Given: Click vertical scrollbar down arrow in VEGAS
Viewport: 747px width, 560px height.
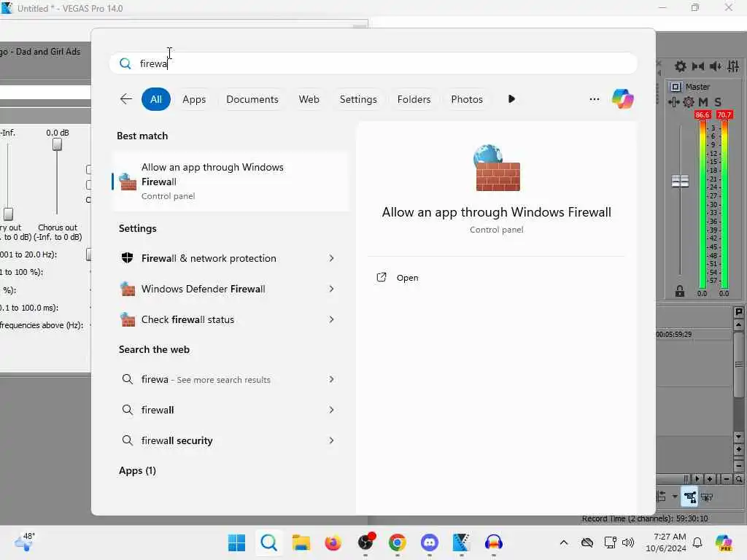Looking at the screenshot, I should (x=738, y=437).
